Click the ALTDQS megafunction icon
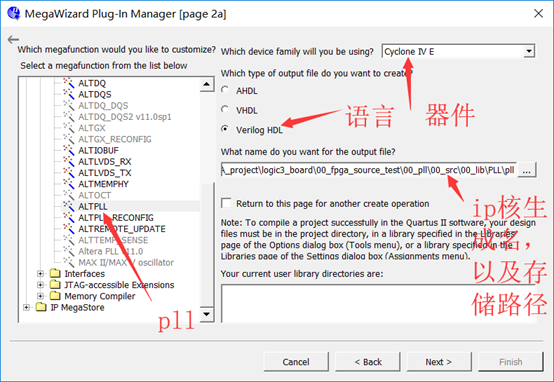 tap(69, 94)
